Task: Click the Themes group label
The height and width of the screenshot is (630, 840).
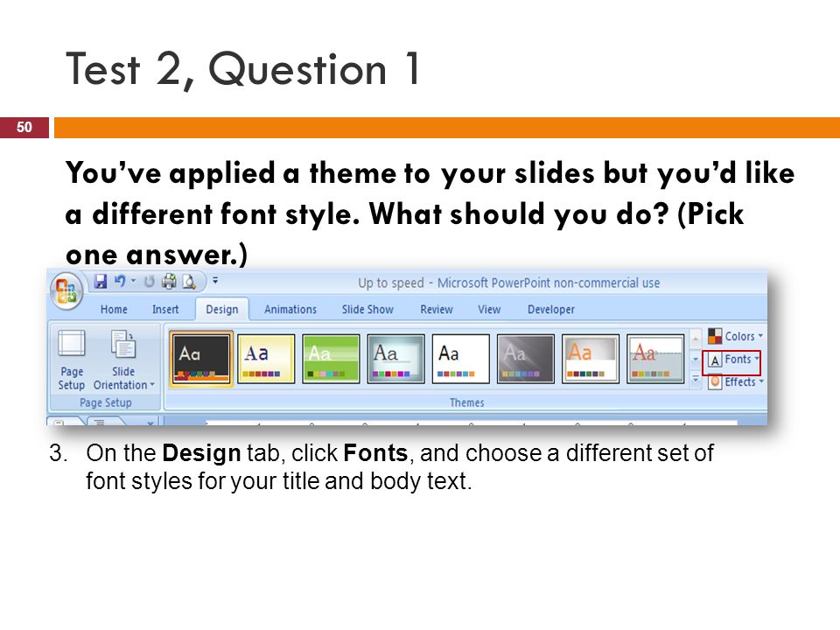Action: 466,402
